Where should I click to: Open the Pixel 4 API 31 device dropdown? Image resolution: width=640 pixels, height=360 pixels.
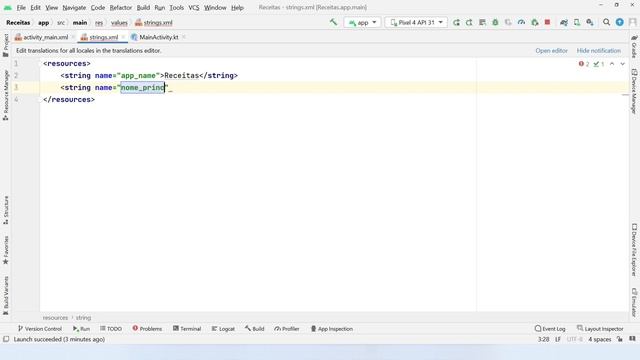tap(416, 22)
